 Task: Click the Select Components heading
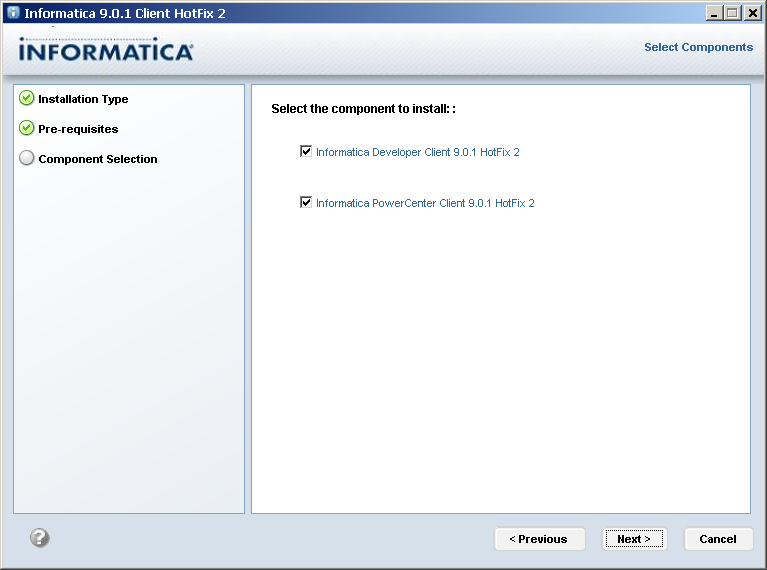[699, 47]
